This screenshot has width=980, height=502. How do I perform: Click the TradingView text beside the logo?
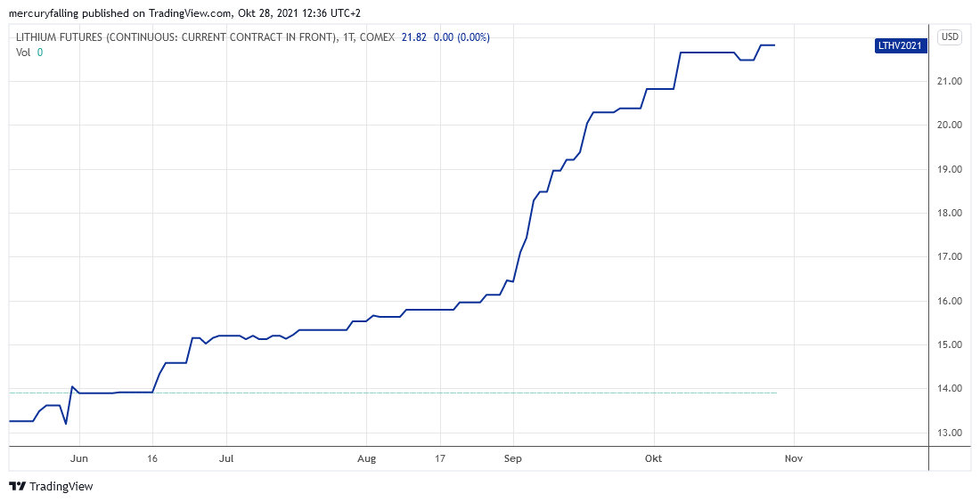click(x=61, y=487)
